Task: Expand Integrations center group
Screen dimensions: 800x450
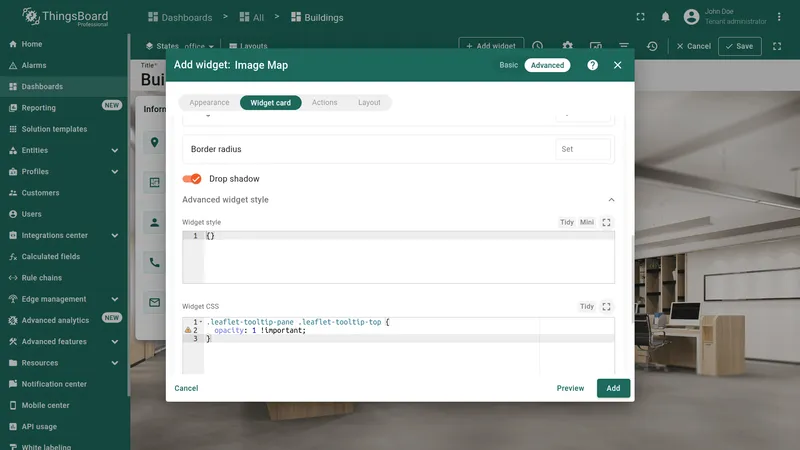Action: click(64, 235)
